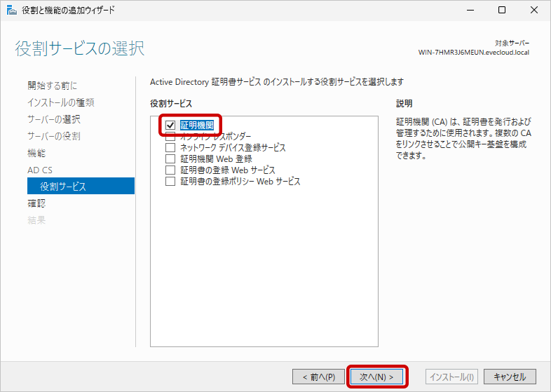Select AD CS in left navigation
This screenshot has height=392, width=551.
coord(40,170)
